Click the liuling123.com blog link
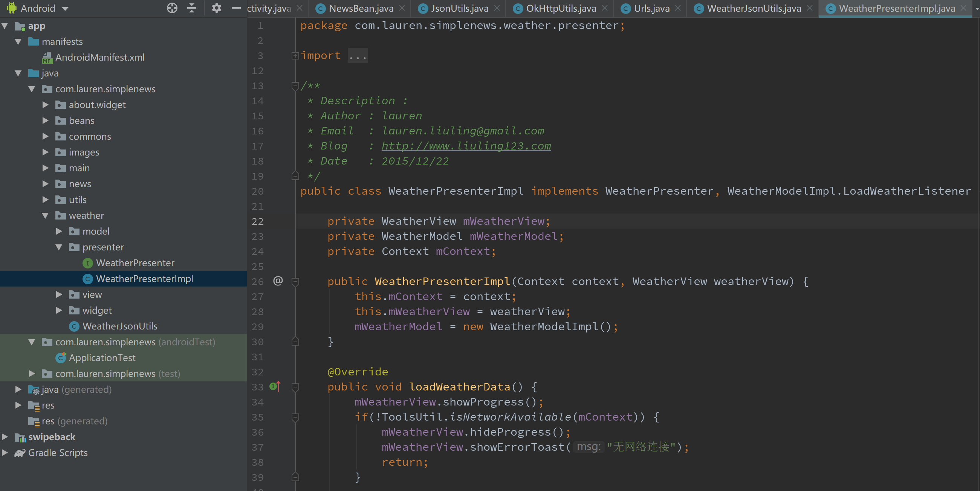980x491 pixels. point(466,146)
